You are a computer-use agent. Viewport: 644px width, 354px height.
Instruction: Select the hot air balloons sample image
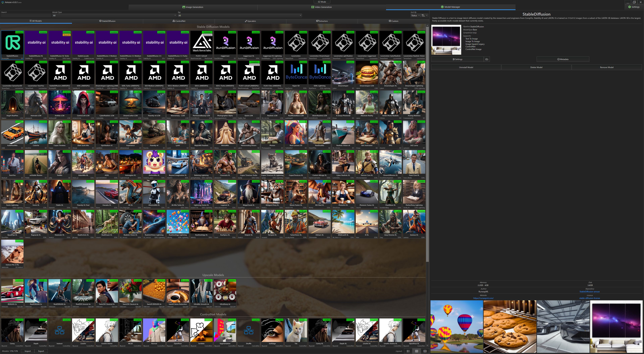(x=457, y=326)
